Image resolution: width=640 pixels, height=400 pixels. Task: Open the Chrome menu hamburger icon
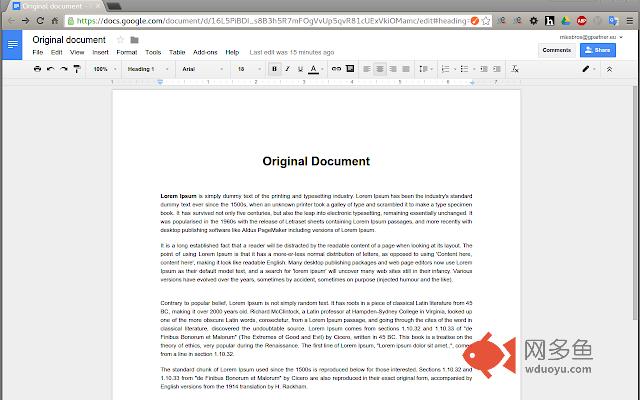630,20
